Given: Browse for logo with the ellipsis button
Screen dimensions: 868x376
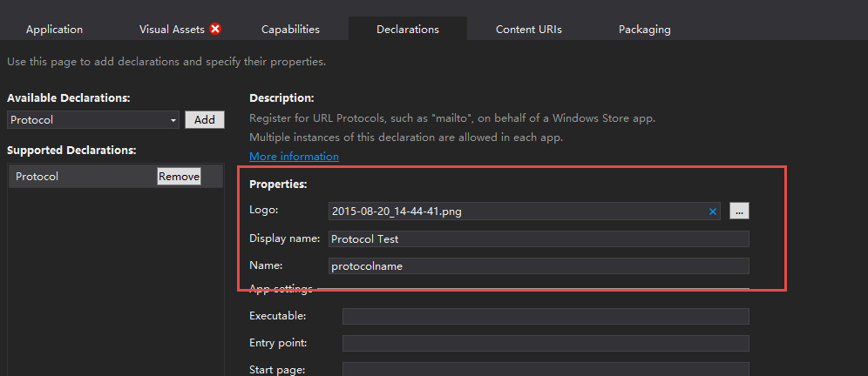Looking at the screenshot, I should coord(739,211).
